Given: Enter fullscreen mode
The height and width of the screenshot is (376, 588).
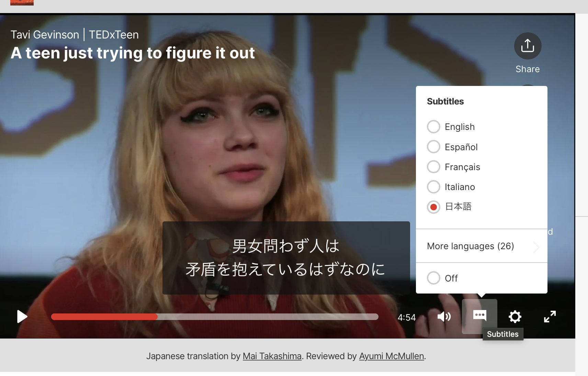Looking at the screenshot, I should (550, 317).
